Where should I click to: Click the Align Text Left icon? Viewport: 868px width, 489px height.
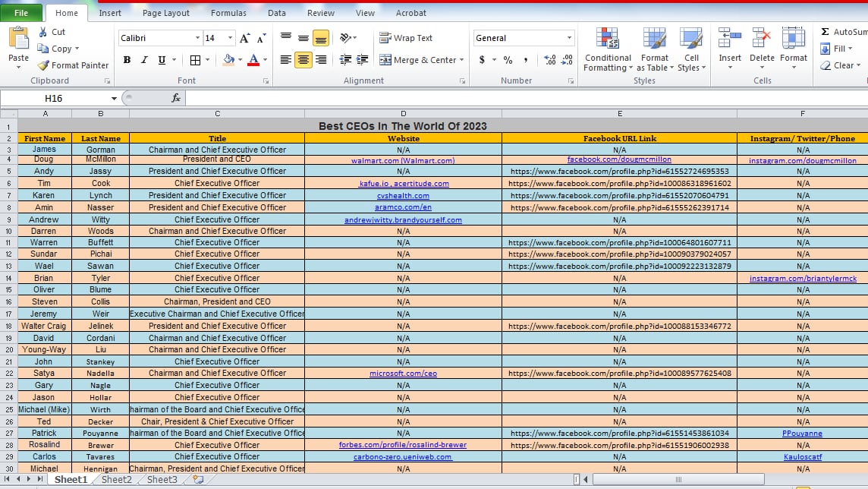(x=285, y=60)
